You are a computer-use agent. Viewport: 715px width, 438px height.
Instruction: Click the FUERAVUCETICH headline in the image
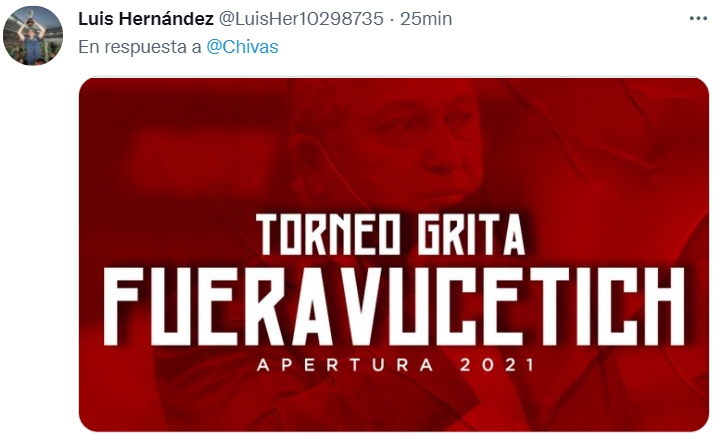(394, 306)
